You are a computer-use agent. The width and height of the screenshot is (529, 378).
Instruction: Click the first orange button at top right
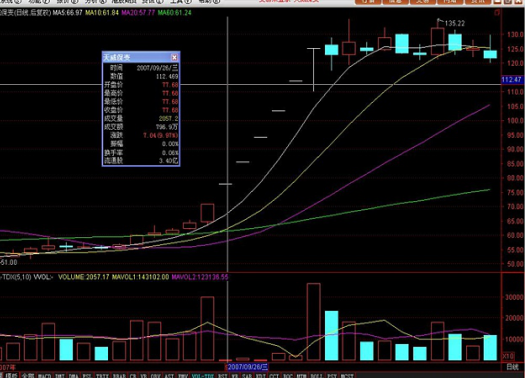point(368,2)
